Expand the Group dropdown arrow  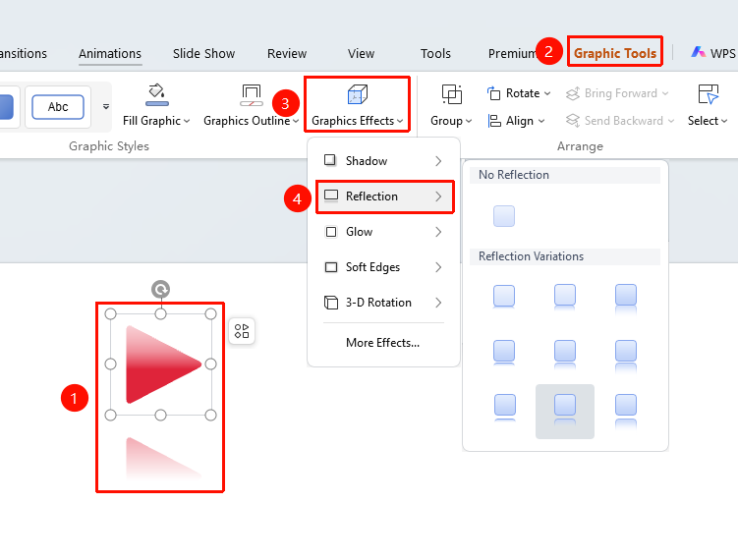(469, 122)
